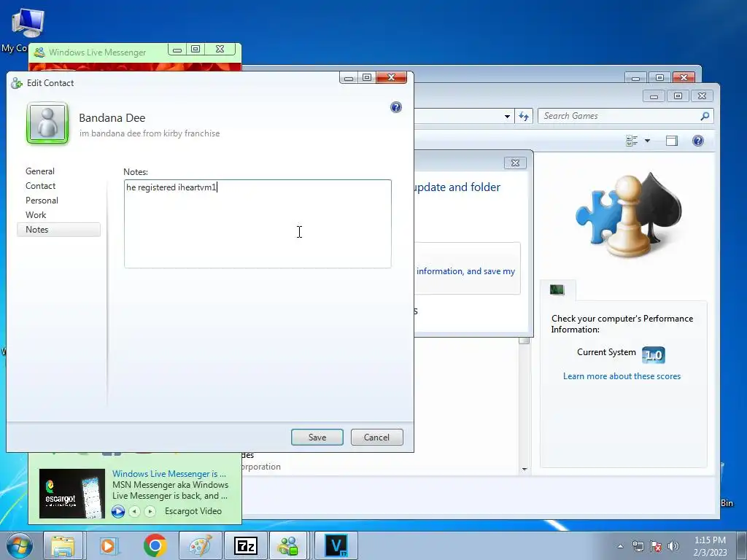The height and width of the screenshot is (560, 747).
Task: Open the Edit Contact help icon
Action: pyautogui.click(x=396, y=107)
